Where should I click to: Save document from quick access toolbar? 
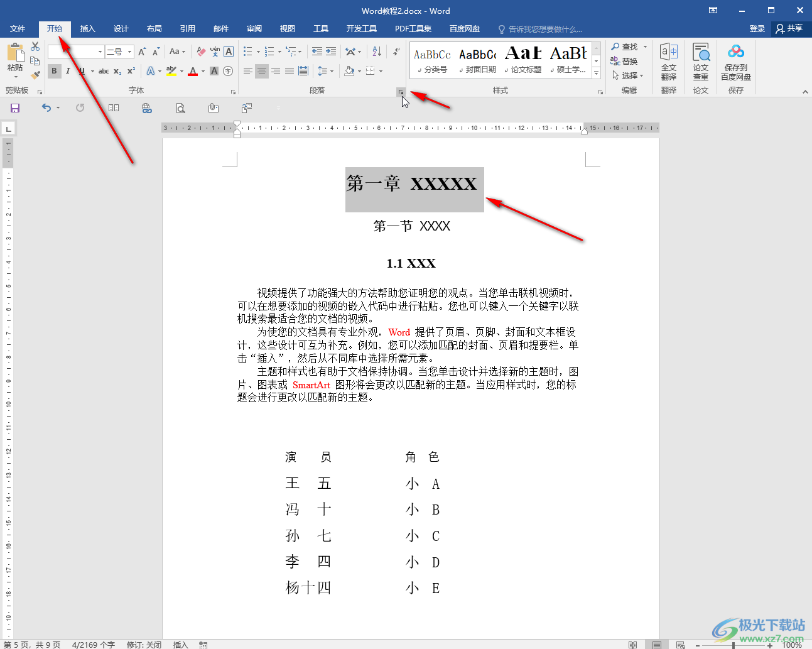click(x=15, y=108)
